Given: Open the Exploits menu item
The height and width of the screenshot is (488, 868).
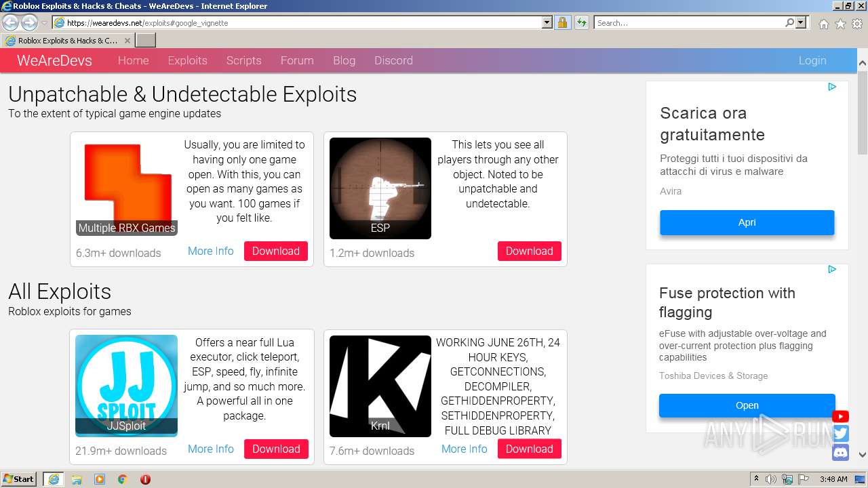Looking at the screenshot, I should [x=187, y=60].
